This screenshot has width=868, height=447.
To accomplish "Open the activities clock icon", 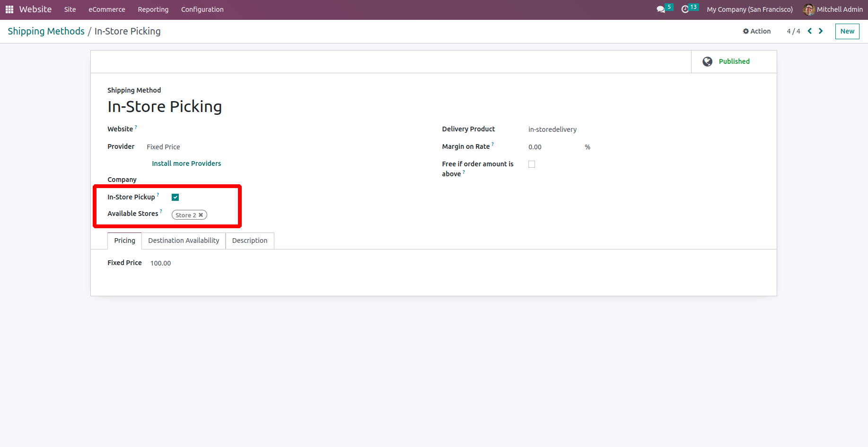I will (x=685, y=9).
